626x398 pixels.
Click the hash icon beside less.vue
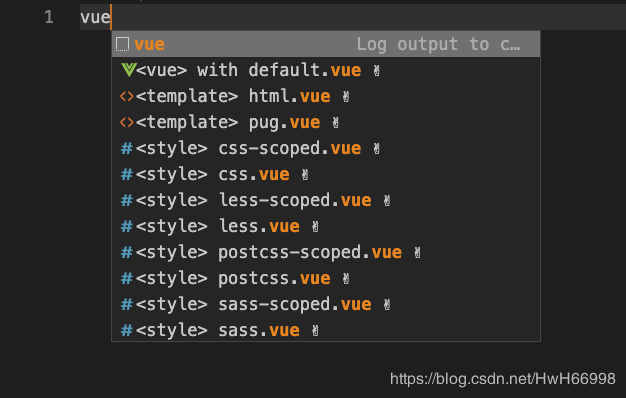click(x=127, y=226)
